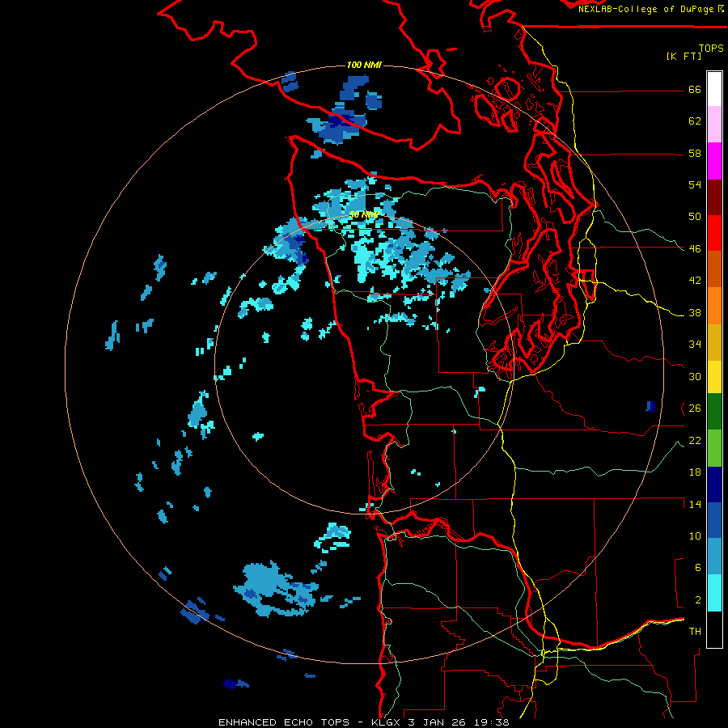Click the black TH threshold legend band

[714, 629]
